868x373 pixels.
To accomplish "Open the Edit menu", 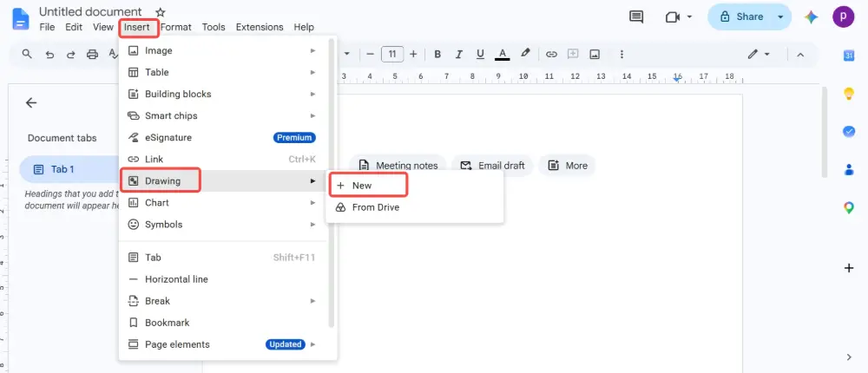I will click(74, 27).
